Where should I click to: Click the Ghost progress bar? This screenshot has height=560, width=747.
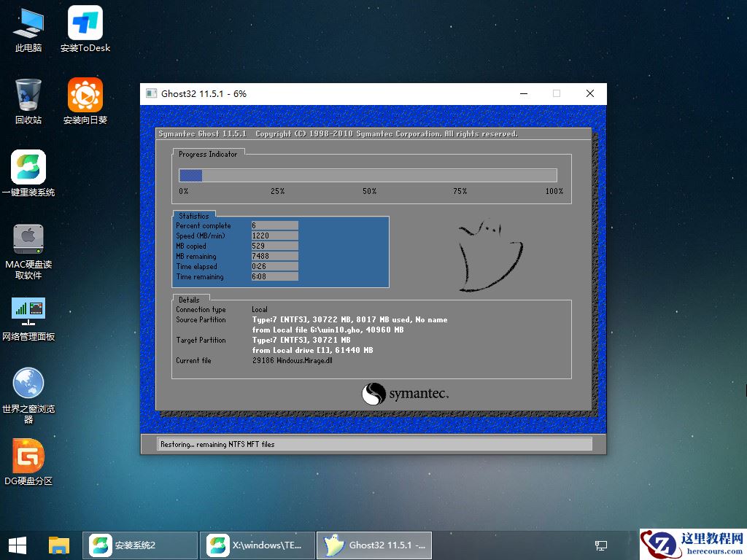tap(367, 175)
